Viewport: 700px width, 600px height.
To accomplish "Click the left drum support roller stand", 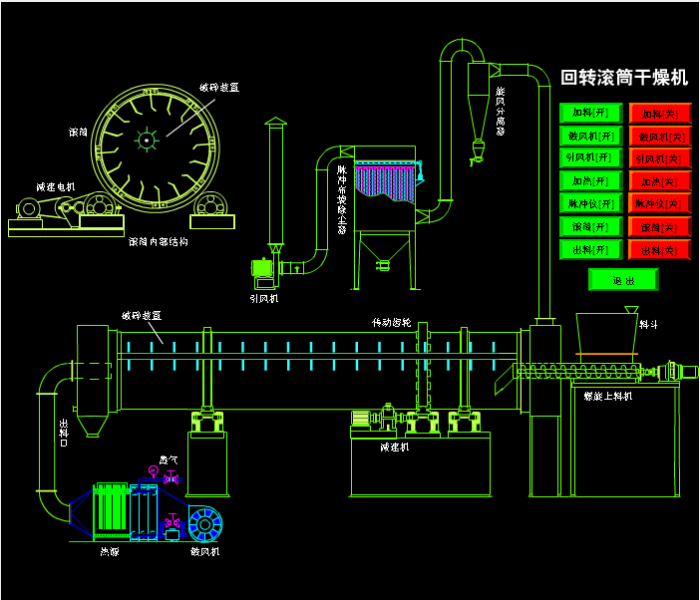I will point(207,450).
